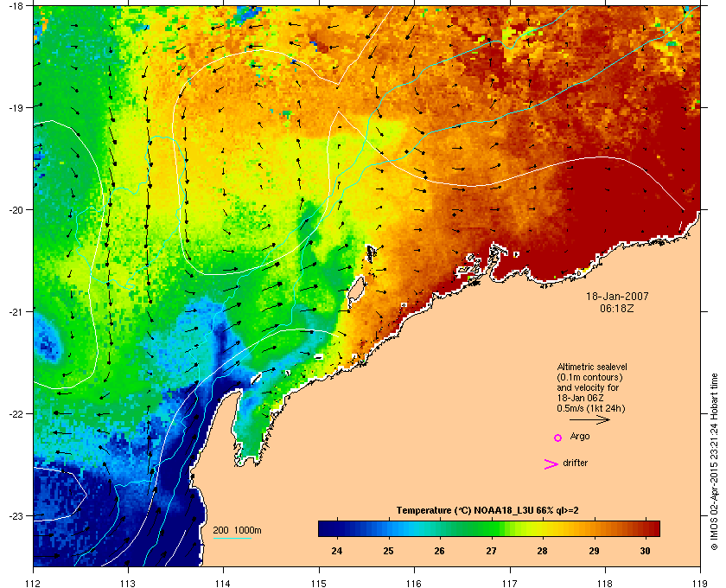Click the elongated island near 115.4E, 20.8S
Image resolution: width=726 pixels, height=588 pixels.
coord(355,290)
